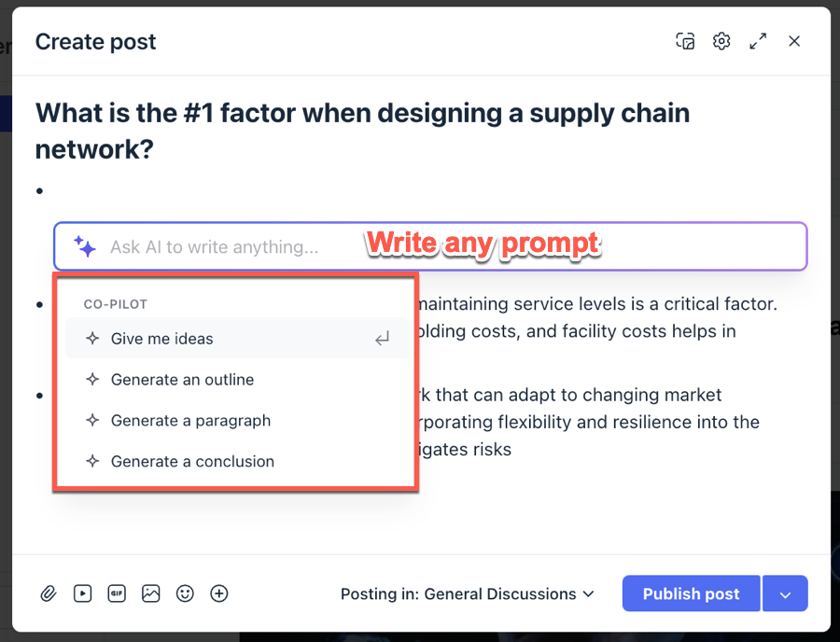Pick Generate a conclusion option
840x642 pixels.
[x=237, y=461]
